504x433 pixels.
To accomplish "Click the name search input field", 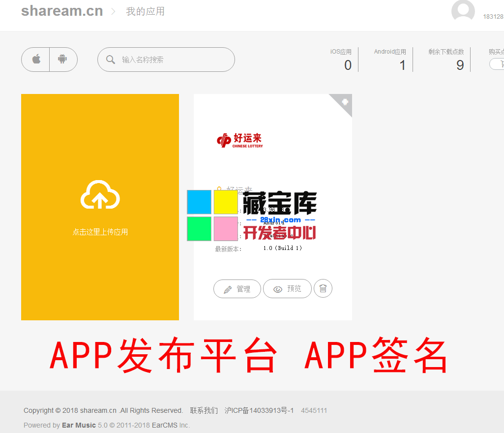I will click(x=166, y=60).
